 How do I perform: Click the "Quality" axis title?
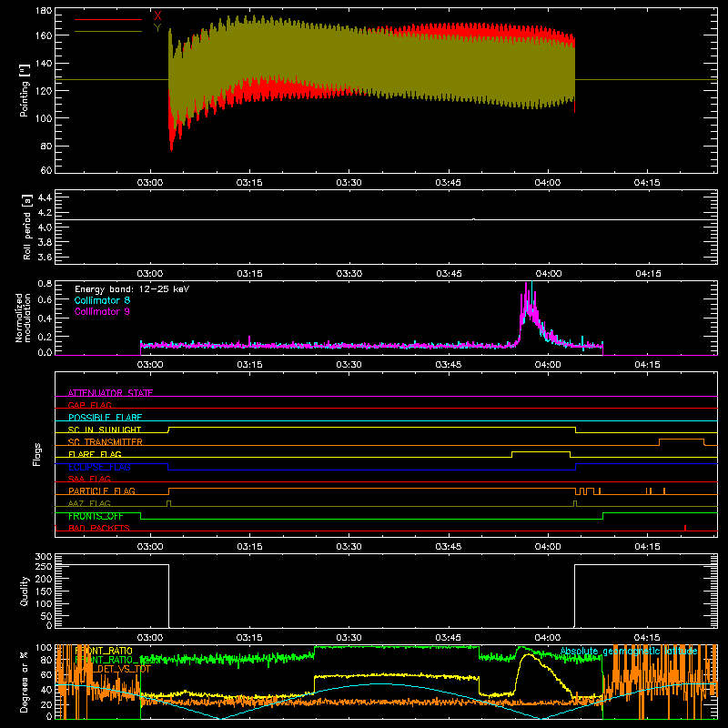[25, 591]
